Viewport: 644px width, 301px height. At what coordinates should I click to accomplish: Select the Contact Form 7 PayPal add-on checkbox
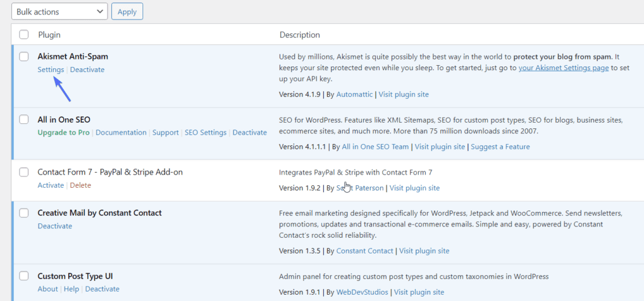(24, 172)
